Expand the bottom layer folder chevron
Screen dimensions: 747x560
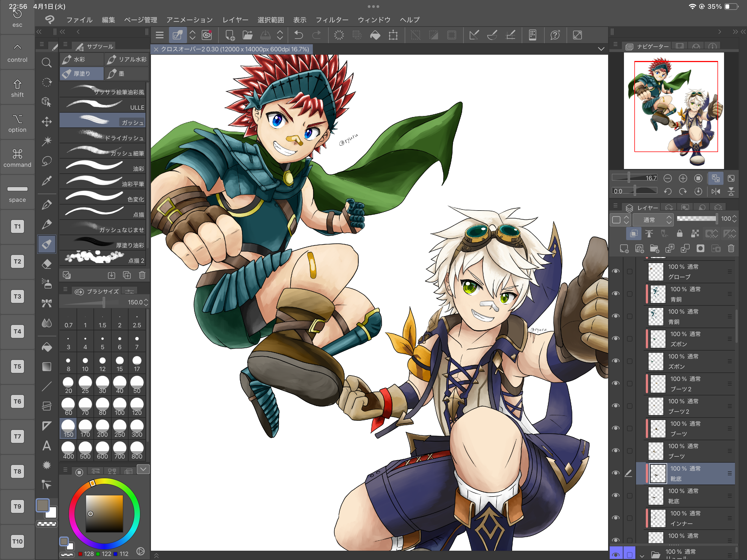pos(642,556)
